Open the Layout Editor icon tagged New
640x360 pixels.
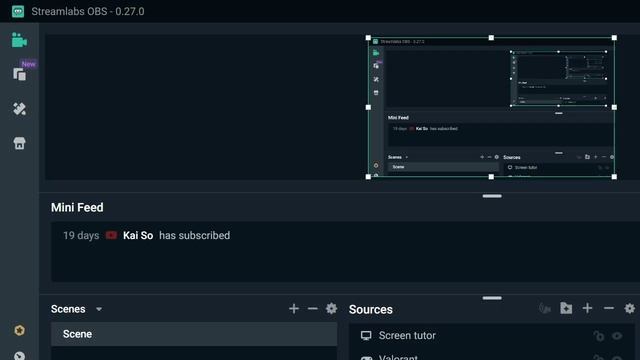coord(19,74)
